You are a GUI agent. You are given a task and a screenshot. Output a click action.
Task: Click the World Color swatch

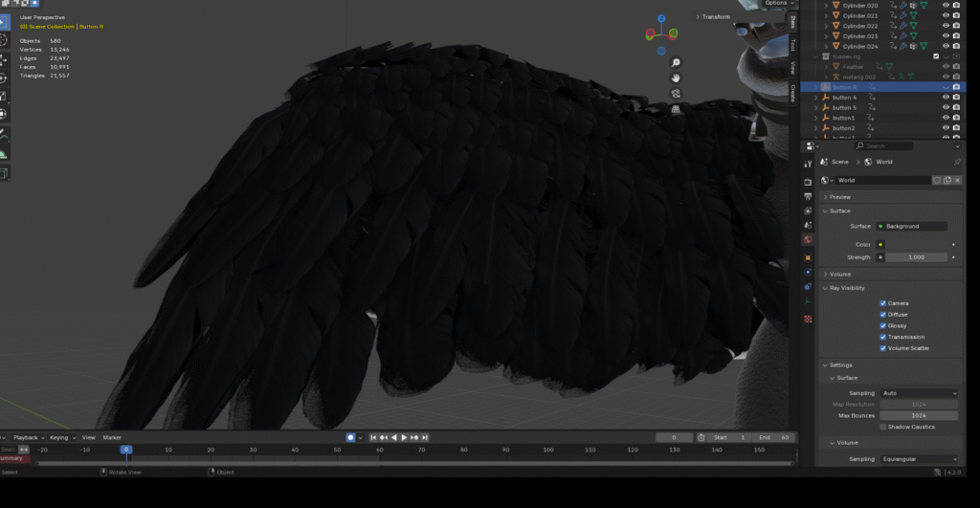[x=916, y=244]
